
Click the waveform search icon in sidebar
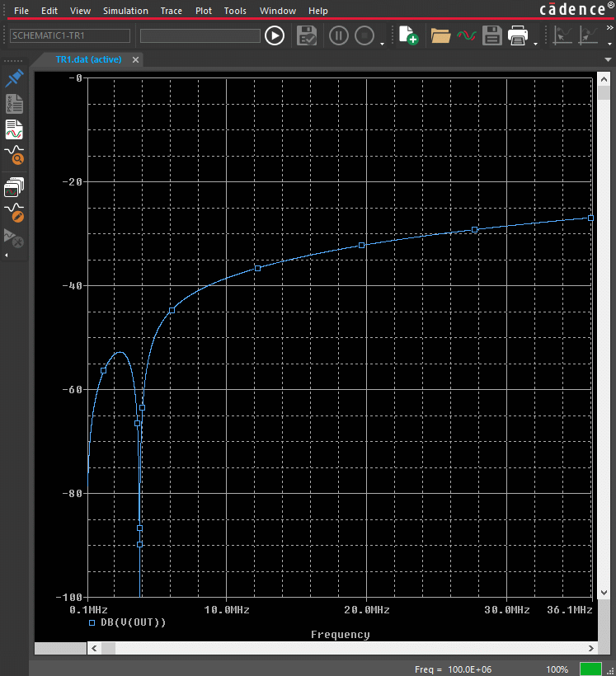14,155
